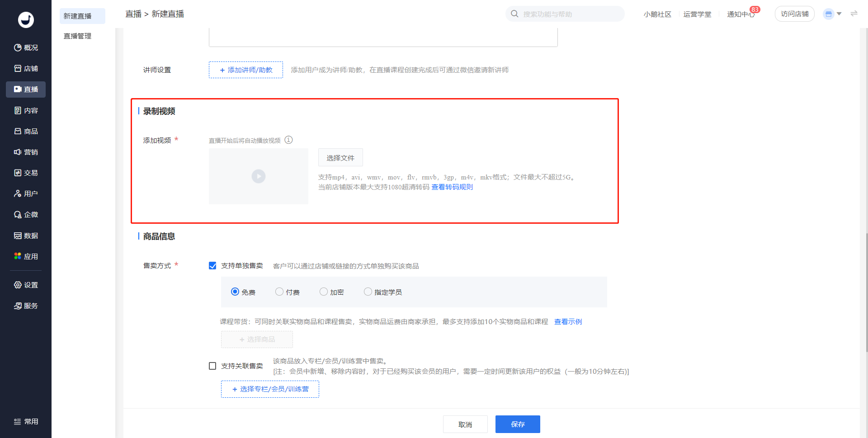868x438 pixels.
Task: Click the search magnifier icon
Action: 514,14
